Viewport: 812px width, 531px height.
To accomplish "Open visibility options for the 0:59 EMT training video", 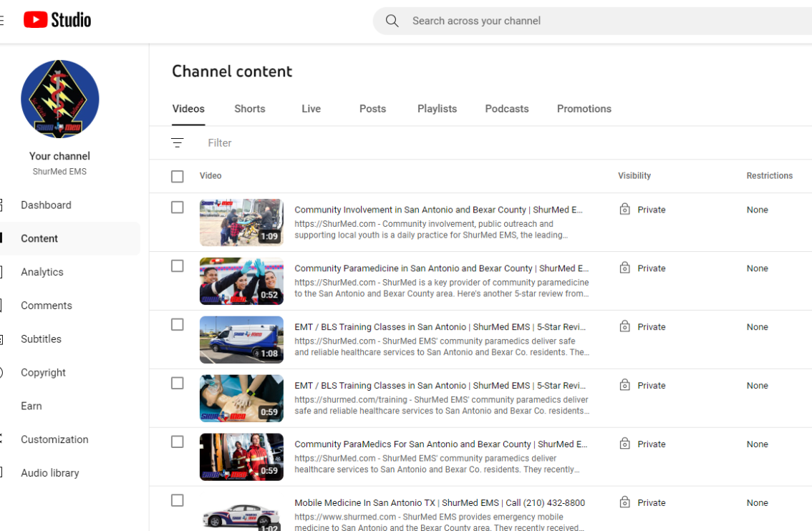I will [643, 386].
